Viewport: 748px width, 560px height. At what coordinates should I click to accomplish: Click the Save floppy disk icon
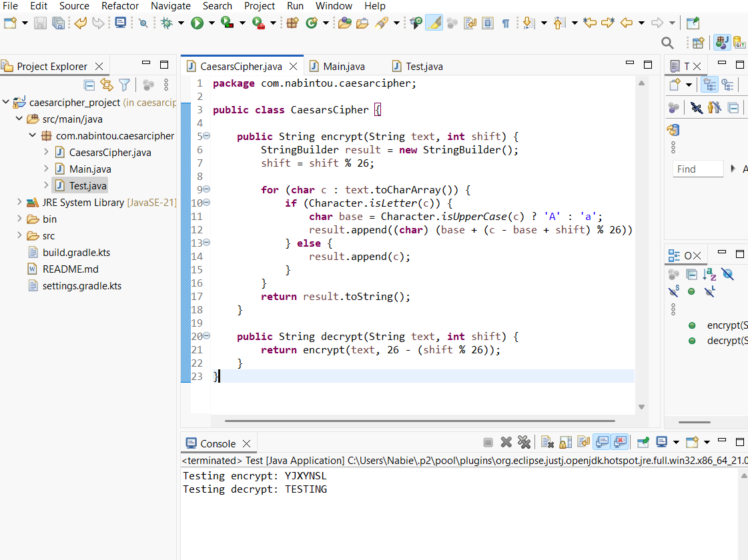pyautogui.click(x=40, y=23)
